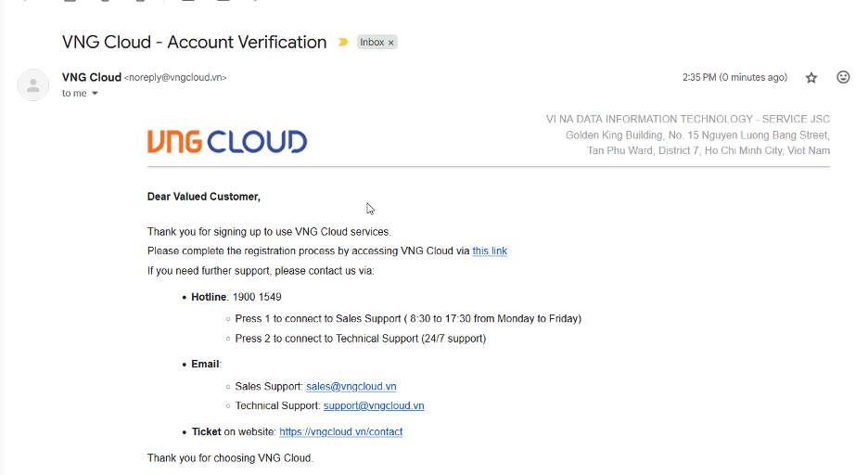Open "this link" to complete registration

[x=490, y=251]
